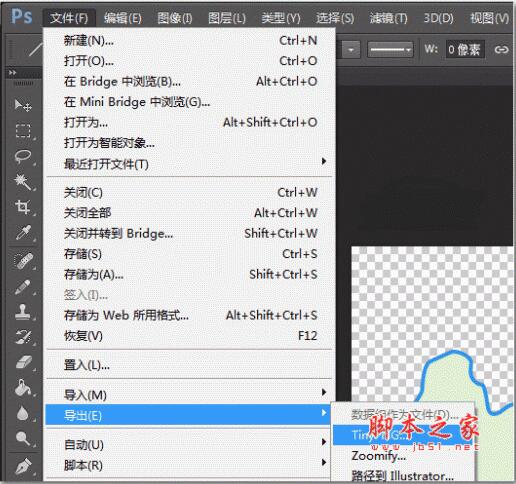This screenshot has height=484, width=516.
Task: Select the Pen tool
Action: (23, 467)
